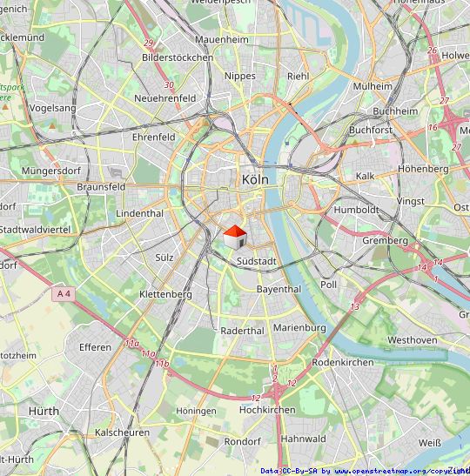Viewport: 470px width, 476px height.
Task: Click the Hürth town label
Action: pyautogui.click(x=44, y=411)
